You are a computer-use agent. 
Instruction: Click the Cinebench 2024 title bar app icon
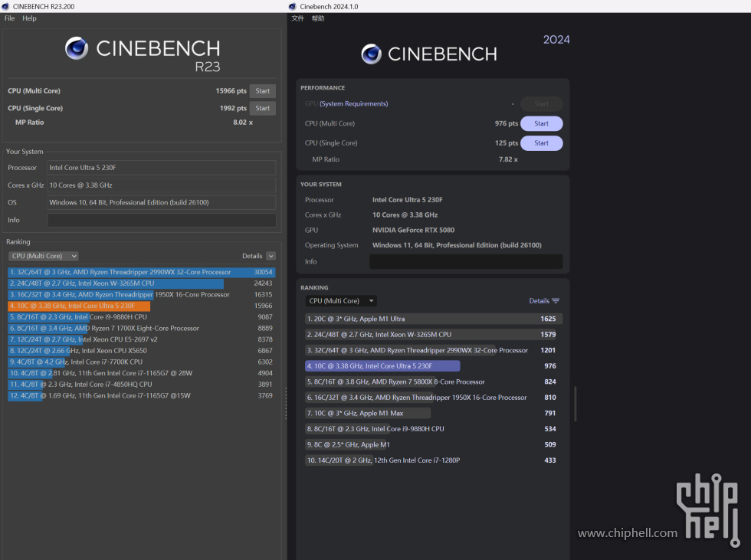pyautogui.click(x=292, y=6)
